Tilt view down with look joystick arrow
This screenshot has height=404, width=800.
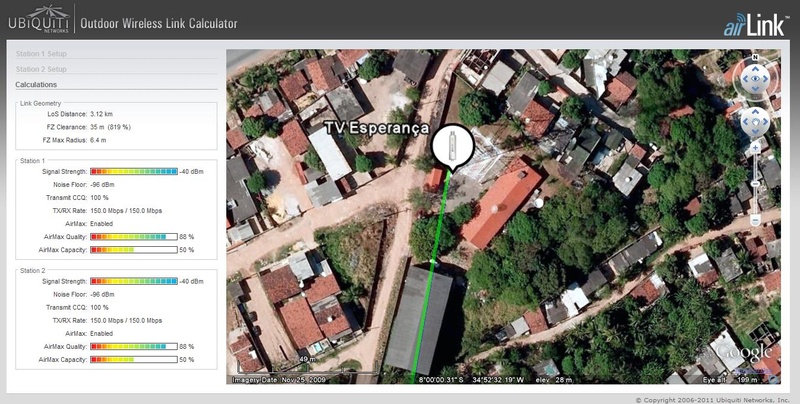[755, 89]
